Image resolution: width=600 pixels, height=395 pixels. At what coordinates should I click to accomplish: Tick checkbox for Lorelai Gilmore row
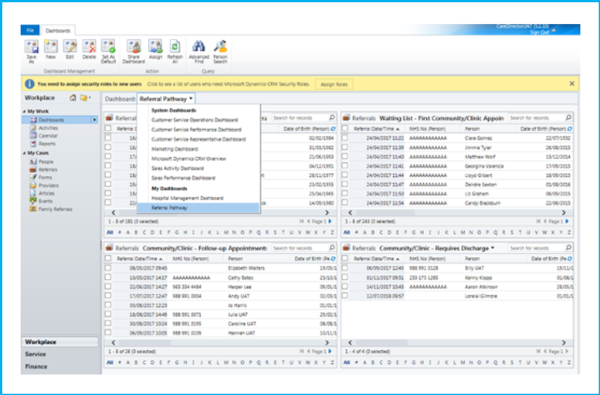point(345,296)
